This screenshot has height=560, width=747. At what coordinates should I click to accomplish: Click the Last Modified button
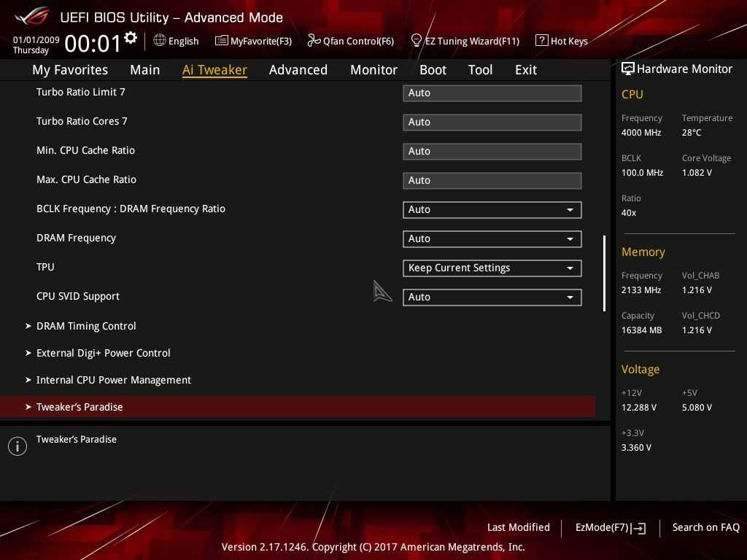coord(518,527)
